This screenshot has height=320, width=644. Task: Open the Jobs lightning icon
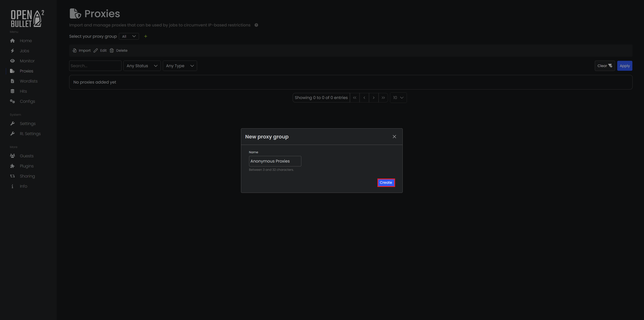coord(12,51)
